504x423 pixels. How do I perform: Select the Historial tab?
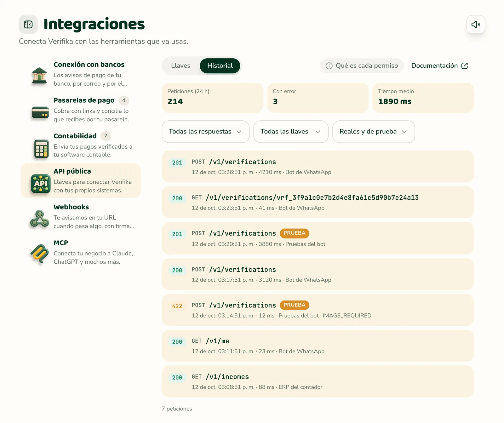[x=220, y=66]
